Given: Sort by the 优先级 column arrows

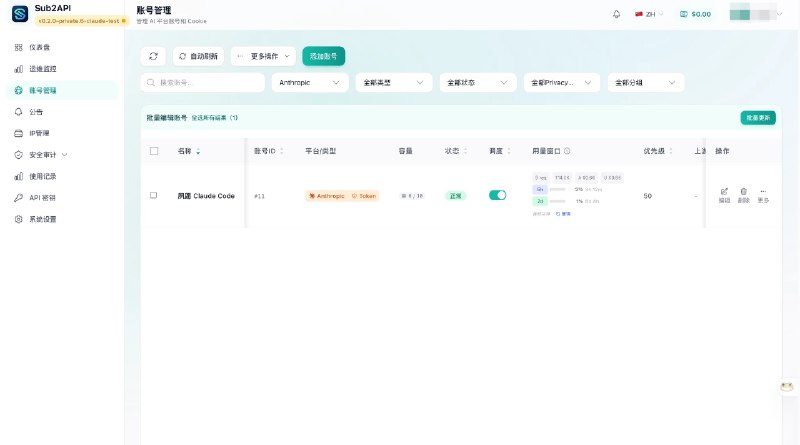Looking at the screenshot, I should click(x=671, y=151).
